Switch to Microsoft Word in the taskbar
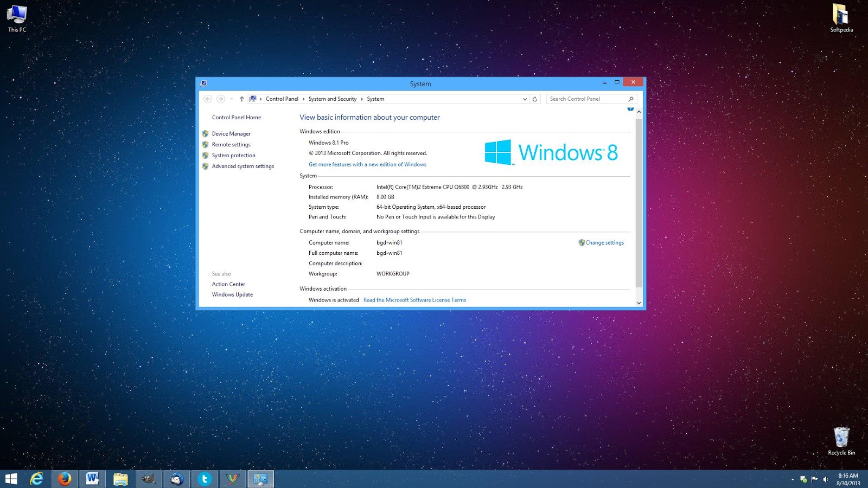Screen dimensions: 868x488 (x=92, y=479)
